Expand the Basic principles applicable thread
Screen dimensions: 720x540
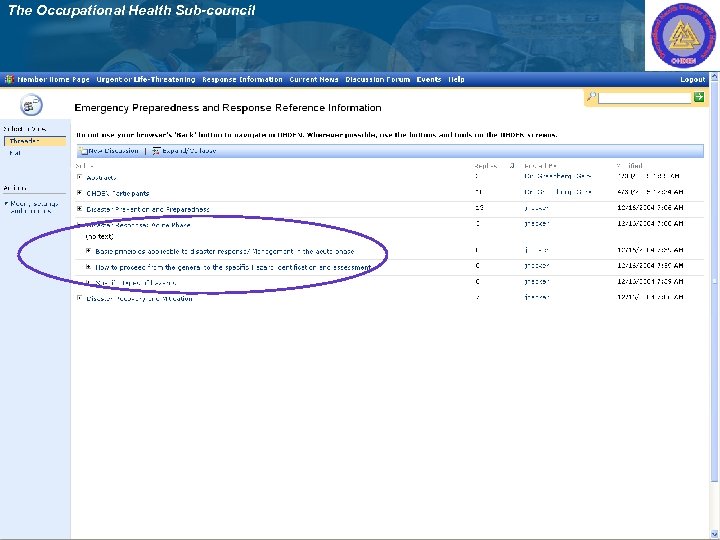click(x=89, y=251)
